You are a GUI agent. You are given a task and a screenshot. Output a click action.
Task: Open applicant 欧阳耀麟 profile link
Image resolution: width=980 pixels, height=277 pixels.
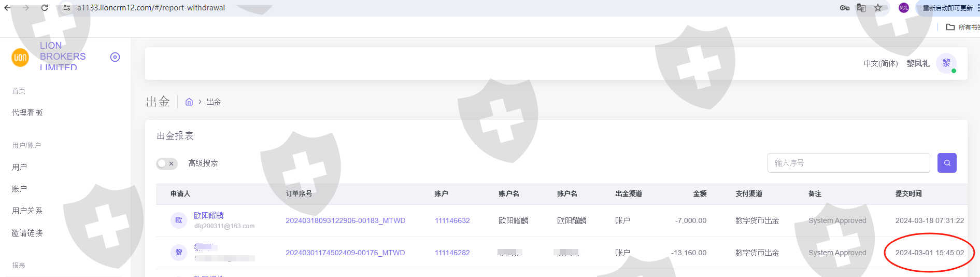[x=209, y=215]
